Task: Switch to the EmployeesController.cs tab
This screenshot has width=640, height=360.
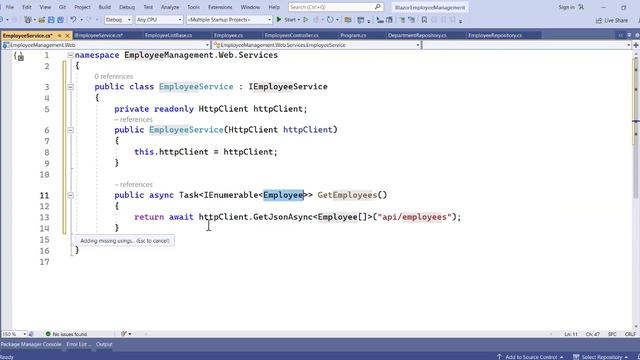Action: pos(291,36)
